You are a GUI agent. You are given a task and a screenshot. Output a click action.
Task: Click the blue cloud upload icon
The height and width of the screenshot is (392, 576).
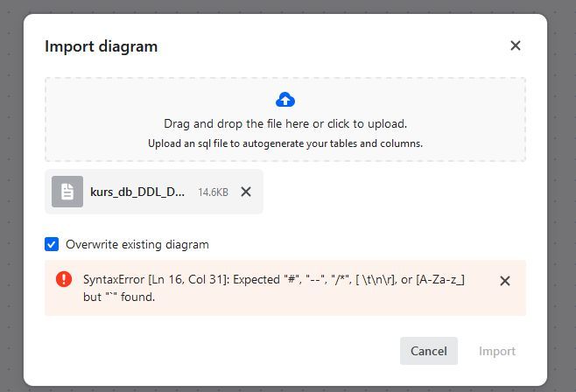click(285, 100)
